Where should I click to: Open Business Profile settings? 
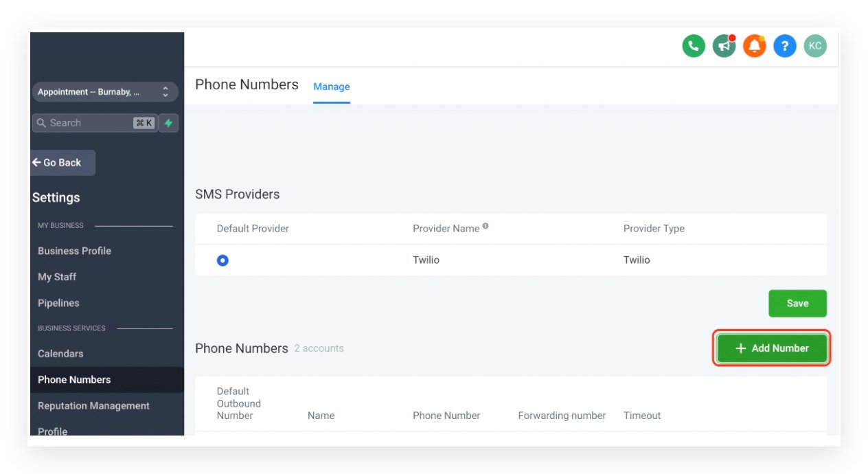click(x=74, y=251)
